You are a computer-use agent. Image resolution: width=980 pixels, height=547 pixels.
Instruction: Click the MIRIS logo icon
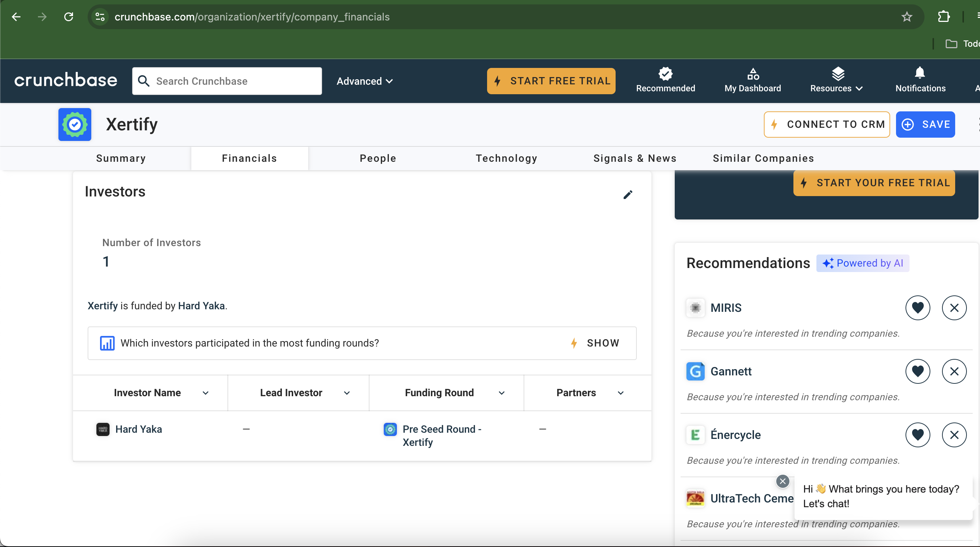pyautogui.click(x=696, y=308)
